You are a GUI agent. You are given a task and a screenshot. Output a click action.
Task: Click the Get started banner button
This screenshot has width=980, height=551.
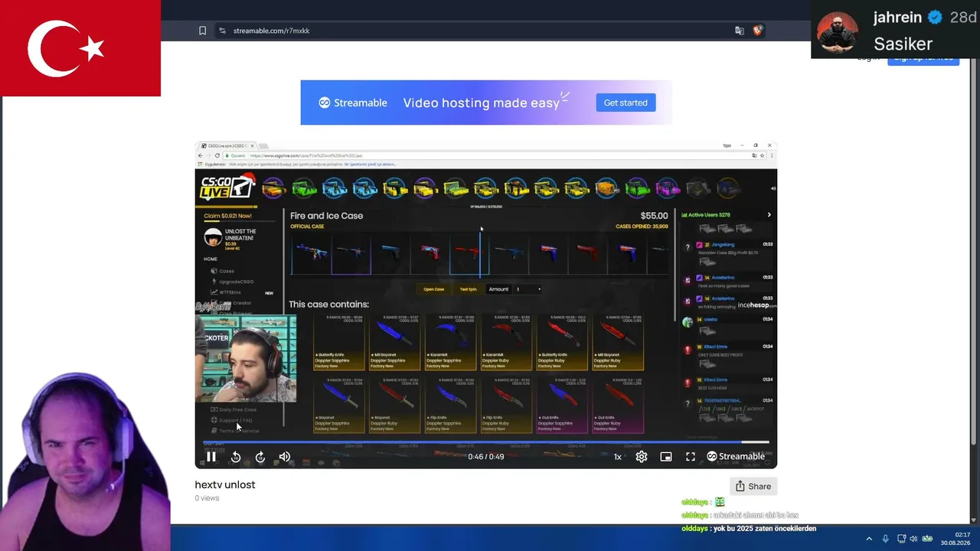click(626, 103)
